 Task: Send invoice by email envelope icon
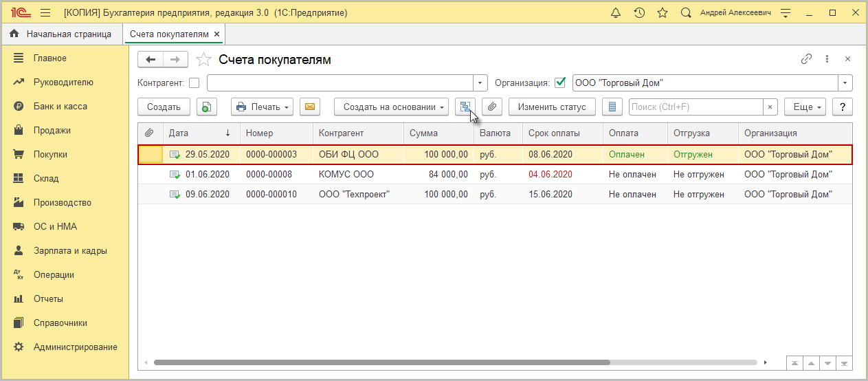(310, 107)
